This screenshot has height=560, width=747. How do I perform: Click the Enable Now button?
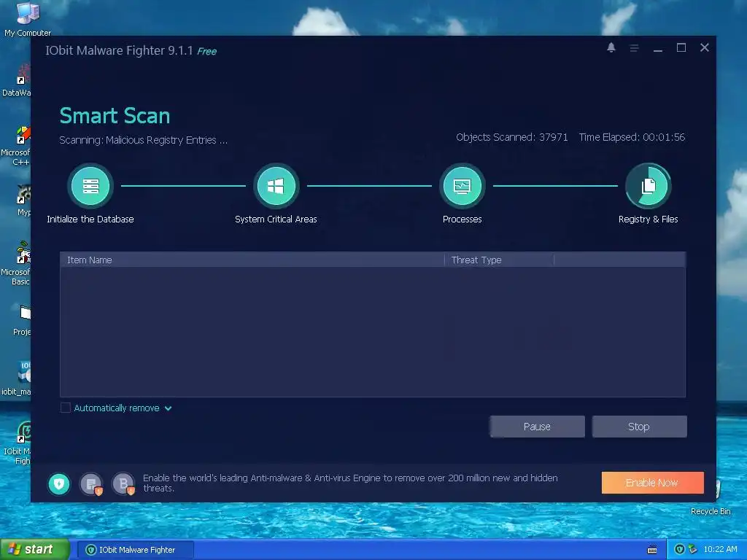pyautogui.click(x=652, y=483)
